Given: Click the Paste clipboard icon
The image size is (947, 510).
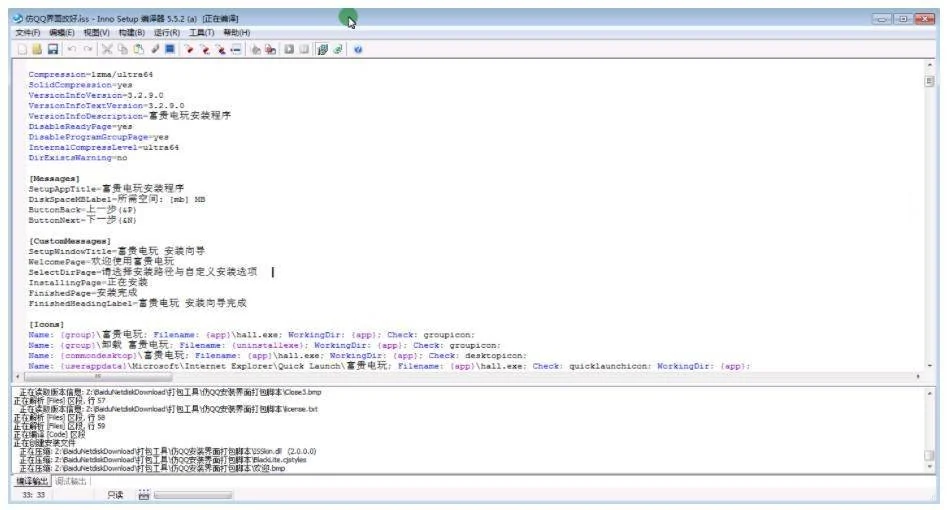Looking at the screenshot, I should [139, 49].
